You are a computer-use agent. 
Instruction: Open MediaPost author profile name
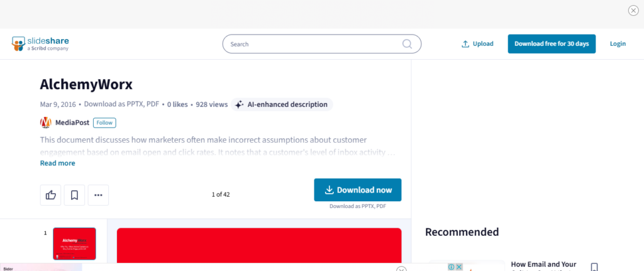click(x=72, y=123)
